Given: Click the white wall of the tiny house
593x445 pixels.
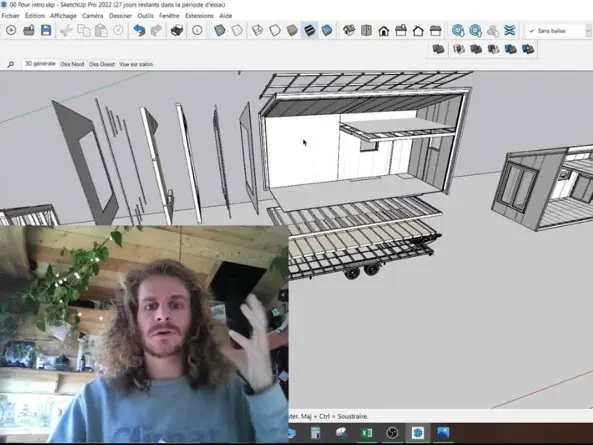Looking at the screenshot, I should pyautogui.click(x=303, y=151).
